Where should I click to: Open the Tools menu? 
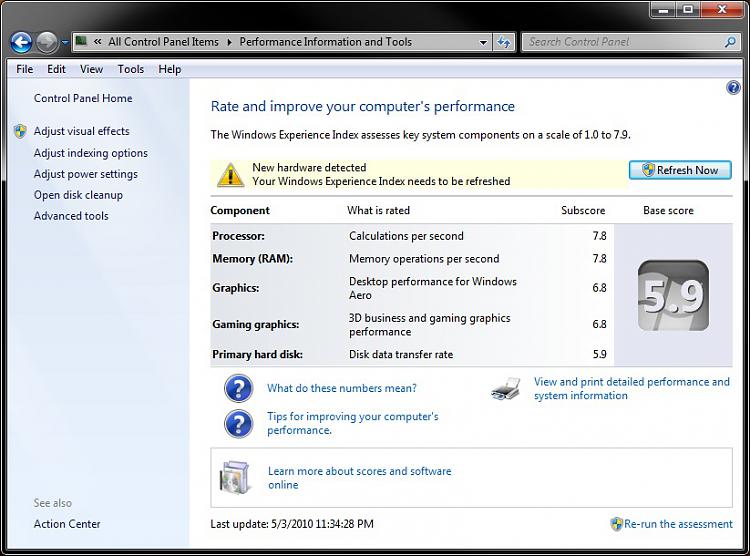131,69
